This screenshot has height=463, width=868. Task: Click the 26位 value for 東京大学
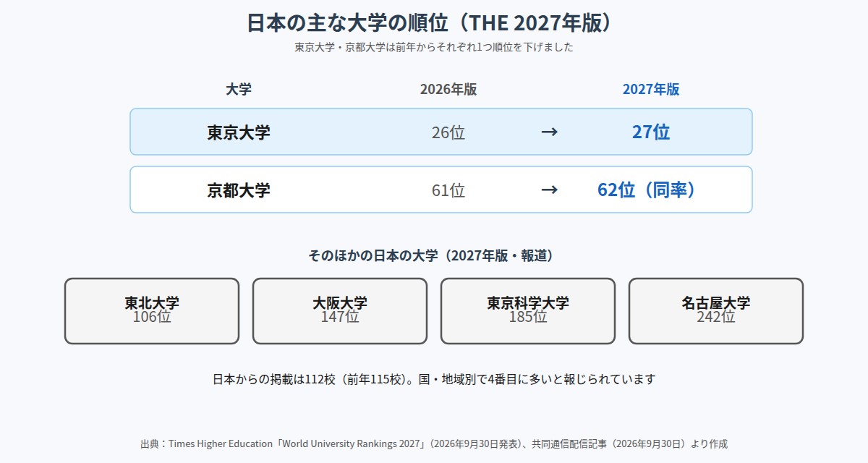coord(448,132)
